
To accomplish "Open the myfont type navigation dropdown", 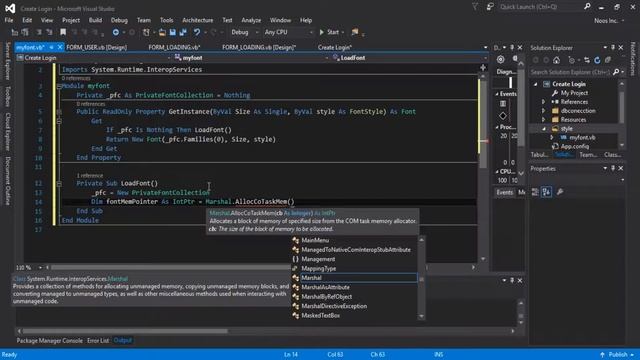I will coord(251,58).
